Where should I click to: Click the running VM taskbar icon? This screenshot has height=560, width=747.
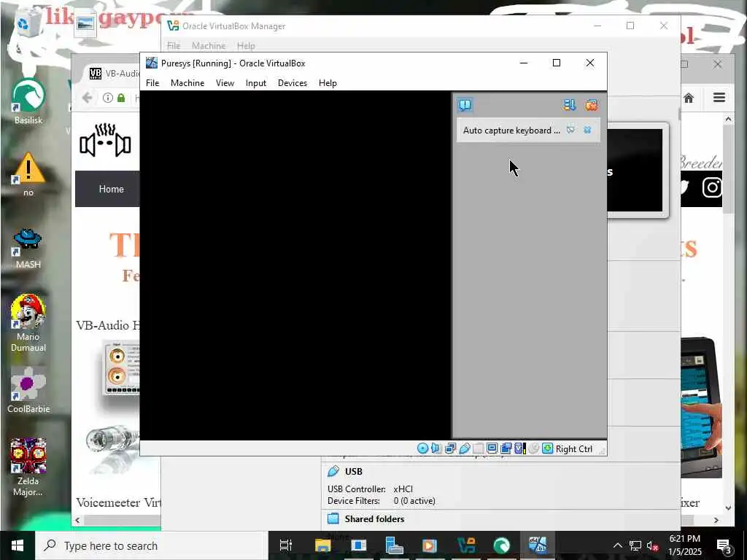(x=538, y=545)
